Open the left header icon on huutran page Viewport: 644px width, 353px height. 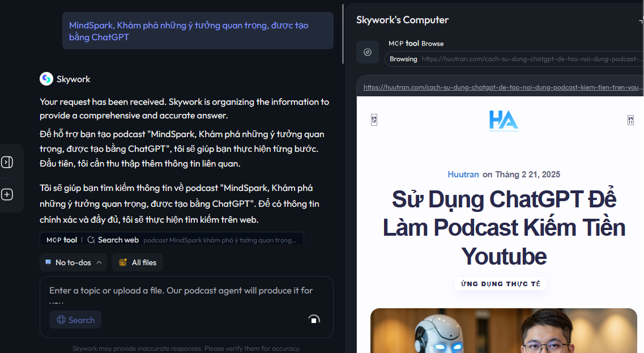pos(374,120)
